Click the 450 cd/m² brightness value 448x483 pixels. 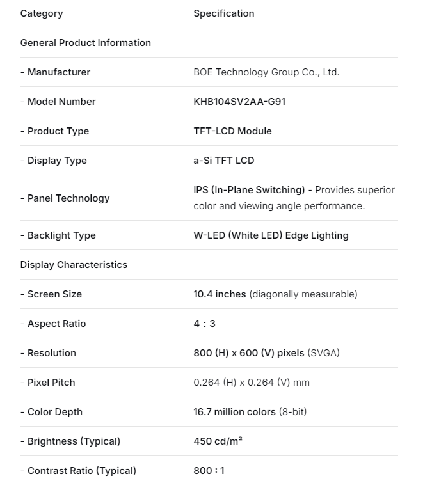click(x=218, y=441)
